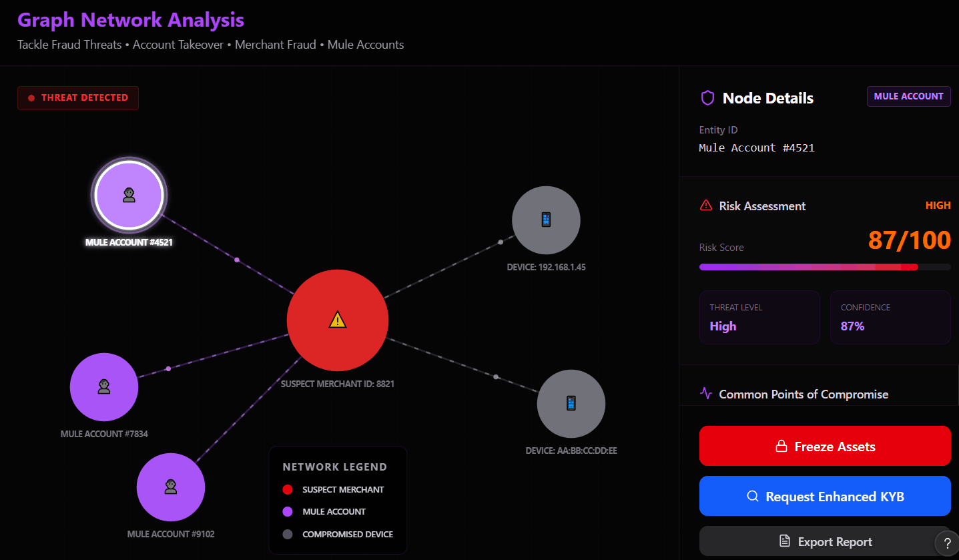The height and width of the screenshot is (560, 959).
Task: Select the Device 192.168.1.45 node
Action: tap(546, 220)
